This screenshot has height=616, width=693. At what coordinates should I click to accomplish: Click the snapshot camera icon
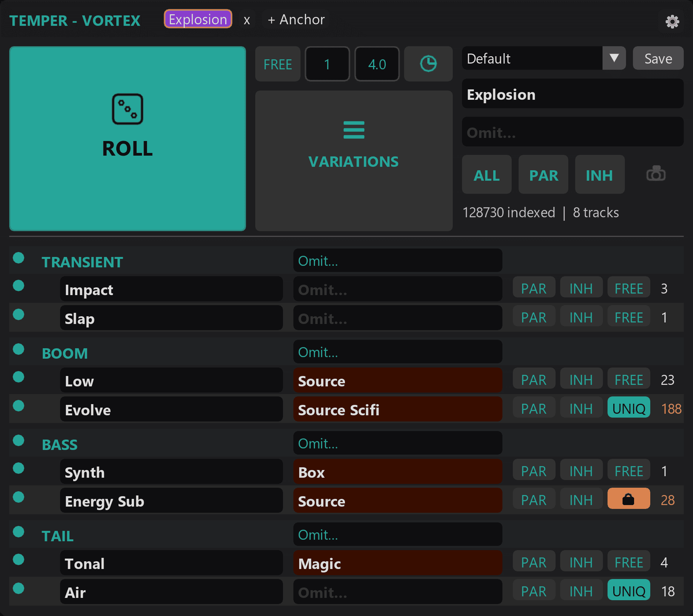(x=656, y=174)
